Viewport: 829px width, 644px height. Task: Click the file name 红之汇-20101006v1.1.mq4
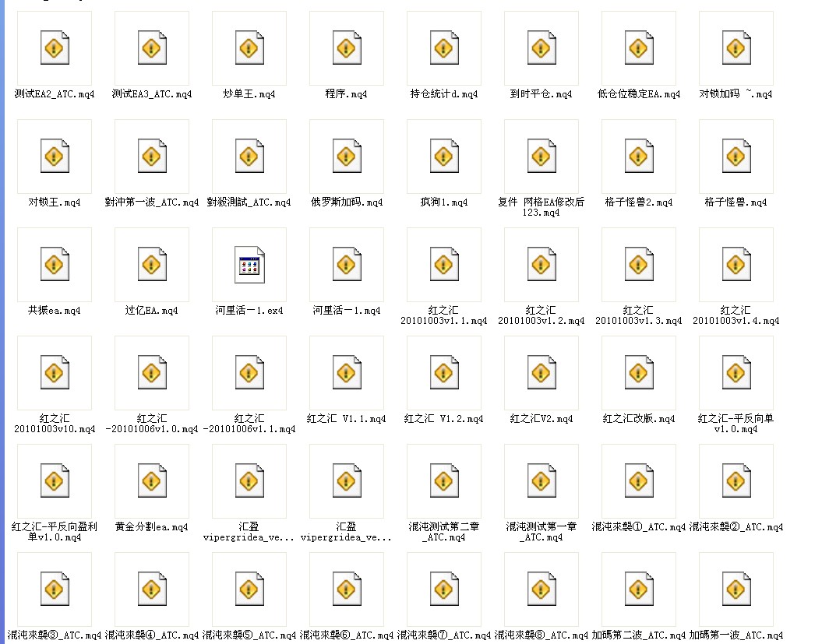point(249,424)
